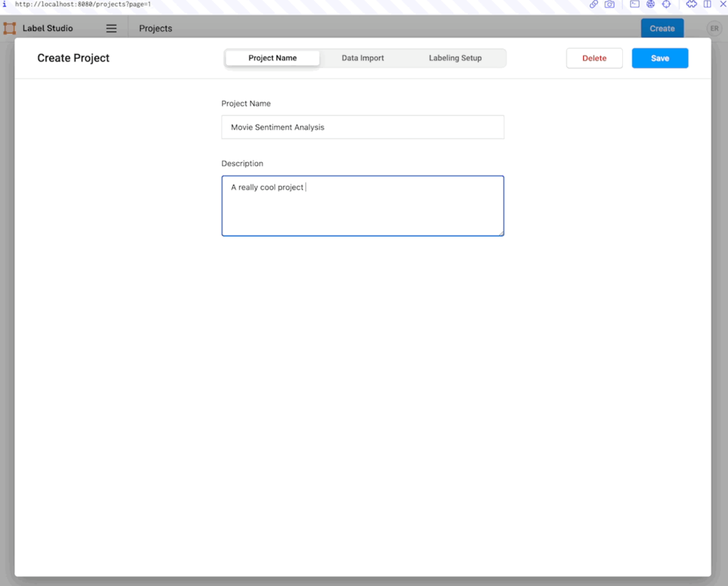Screen dimensions: 728x586
Task: Toggle the split panel view icon
Action: pyautogui.click(x=707, y=4)
